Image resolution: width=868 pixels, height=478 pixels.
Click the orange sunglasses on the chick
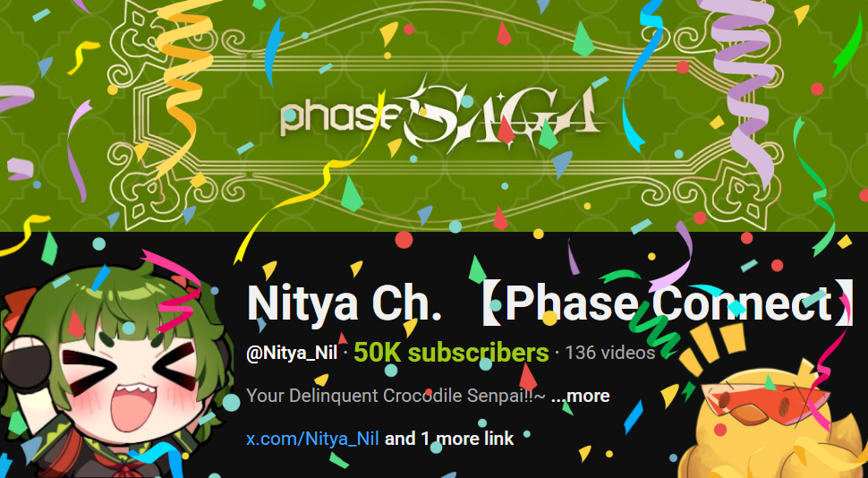point(767,403)
